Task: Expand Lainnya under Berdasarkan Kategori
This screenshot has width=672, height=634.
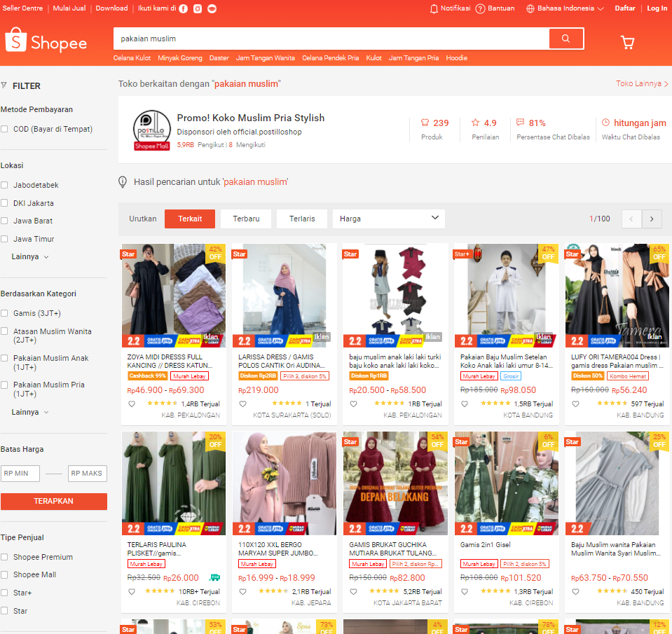Action: (x=30, y=412)
